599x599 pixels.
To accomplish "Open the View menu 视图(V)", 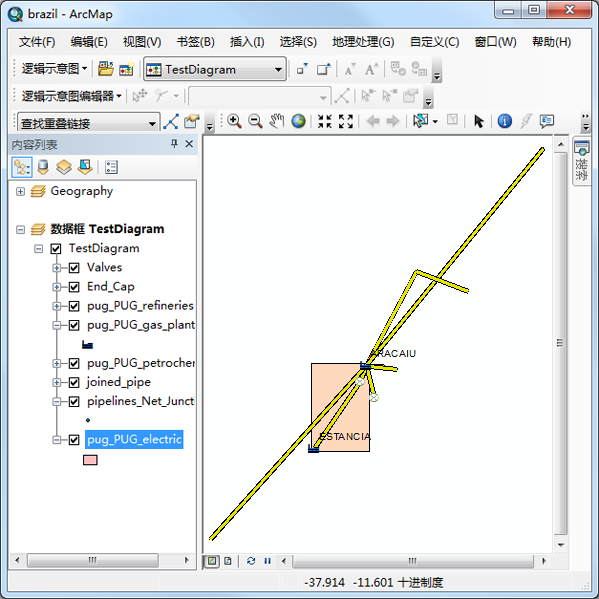I will click(x=142, y=42).
